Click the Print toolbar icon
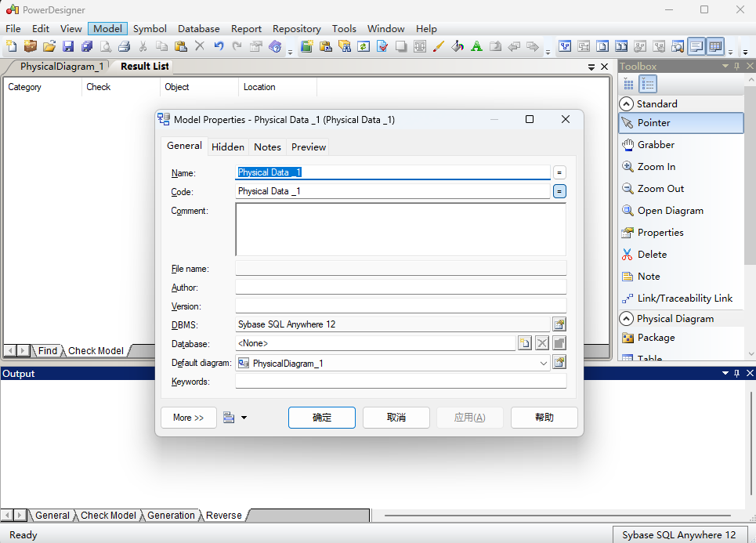Viewport: 756px width, 543px height. click(x=125, y=46)
